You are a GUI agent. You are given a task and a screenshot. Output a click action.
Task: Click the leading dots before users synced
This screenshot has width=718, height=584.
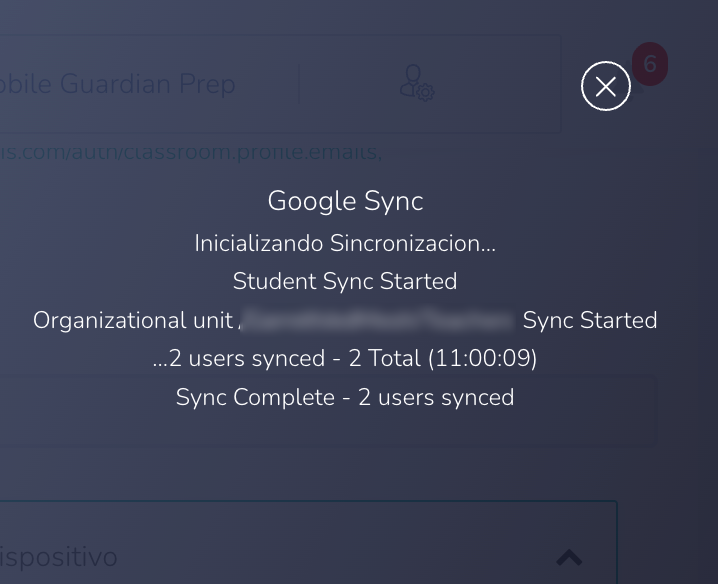pyautogui.click(x=160, y=360)
